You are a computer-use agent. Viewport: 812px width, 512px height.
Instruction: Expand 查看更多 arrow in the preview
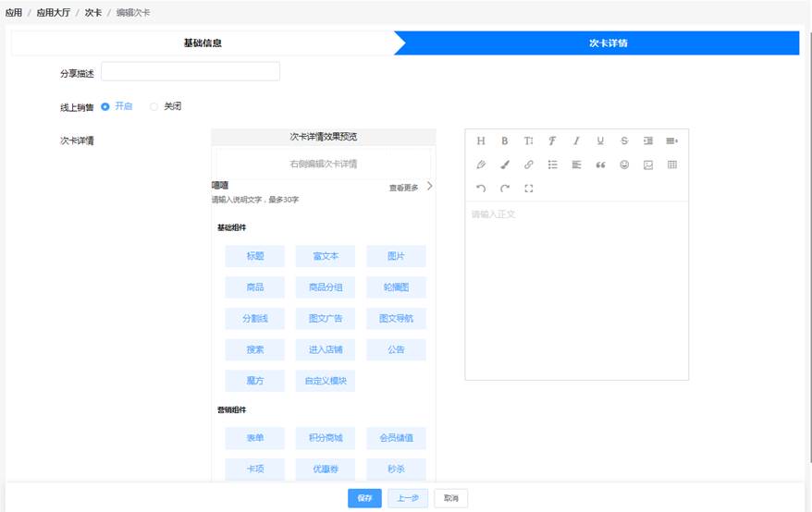429,187
